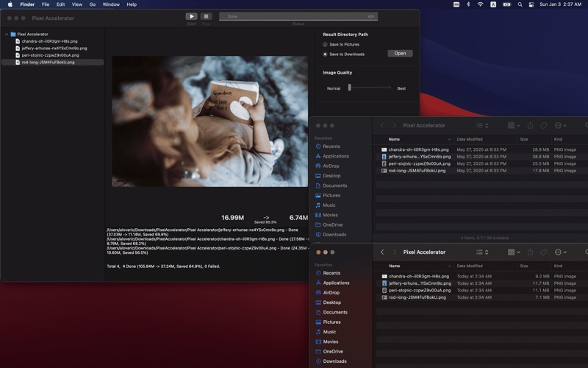
Task: Select jeffery-erhunse file in Pixel Accelerator list
Action: [x=48, y=49]
